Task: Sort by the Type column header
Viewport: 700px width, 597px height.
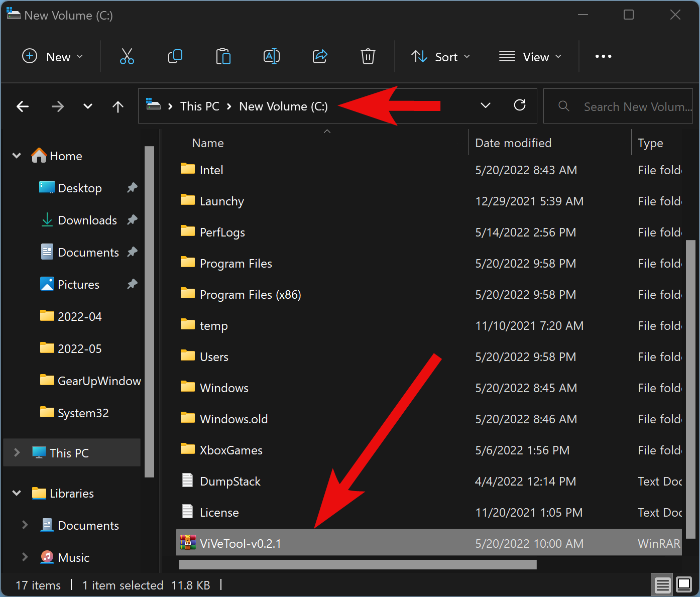Action: tap(650, 143)
